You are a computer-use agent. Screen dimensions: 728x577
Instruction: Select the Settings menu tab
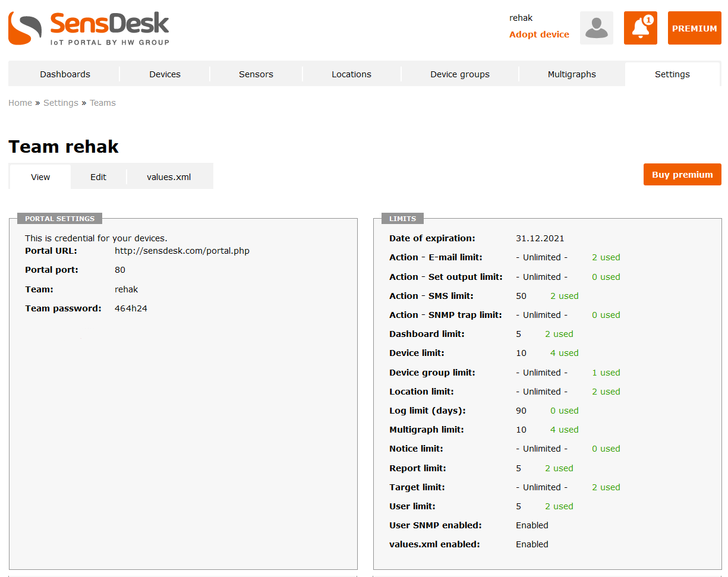pos(672,74)
